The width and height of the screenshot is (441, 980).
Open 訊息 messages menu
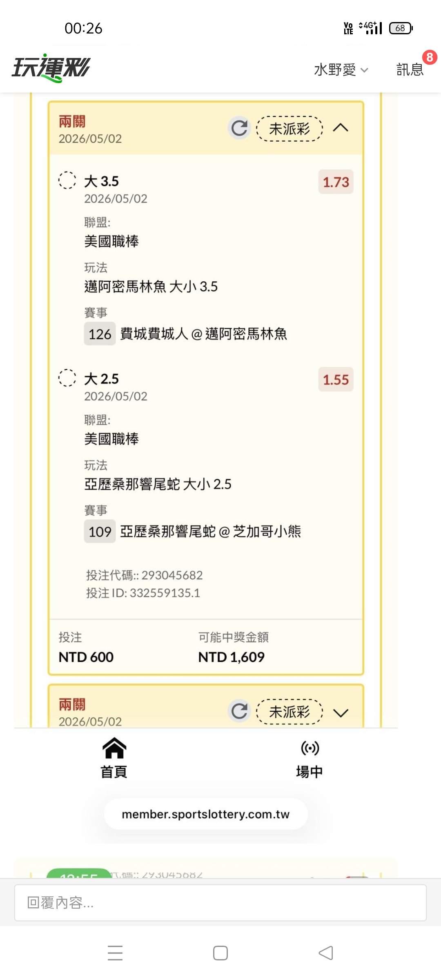[x=410, y=70]
